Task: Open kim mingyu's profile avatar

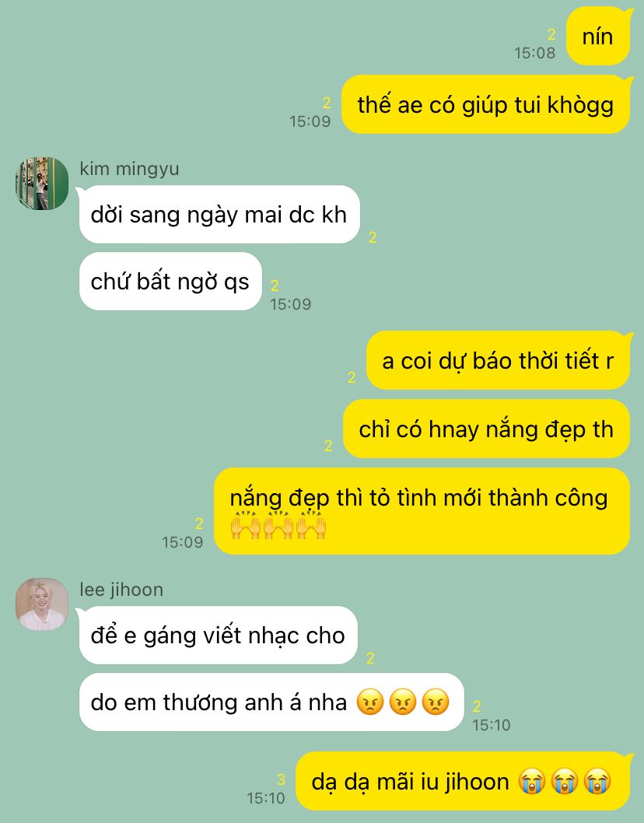Action: click(42, 183)
